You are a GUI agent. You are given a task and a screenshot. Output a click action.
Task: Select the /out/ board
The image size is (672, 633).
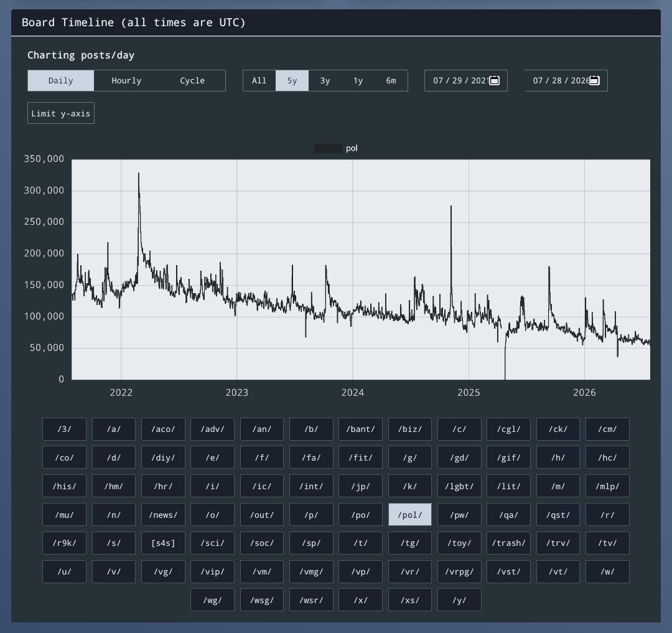[x=262, y=515]
